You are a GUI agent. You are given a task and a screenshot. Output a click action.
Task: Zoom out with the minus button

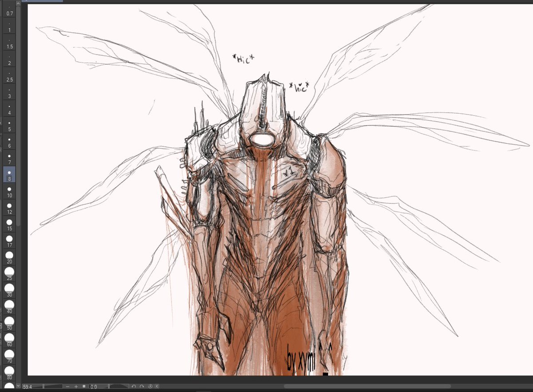[68, 387]
